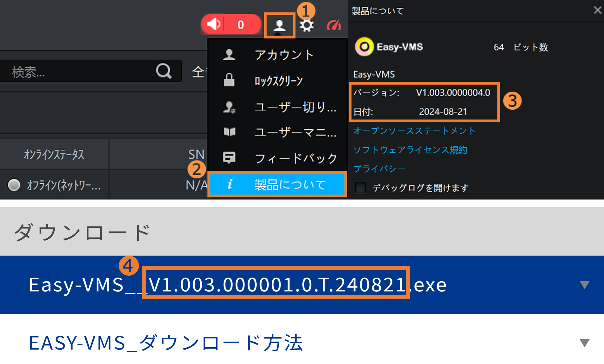Viewport: 604px width, 364px height.
Task: Close the 製品について panel
Action: click(597, 10)
